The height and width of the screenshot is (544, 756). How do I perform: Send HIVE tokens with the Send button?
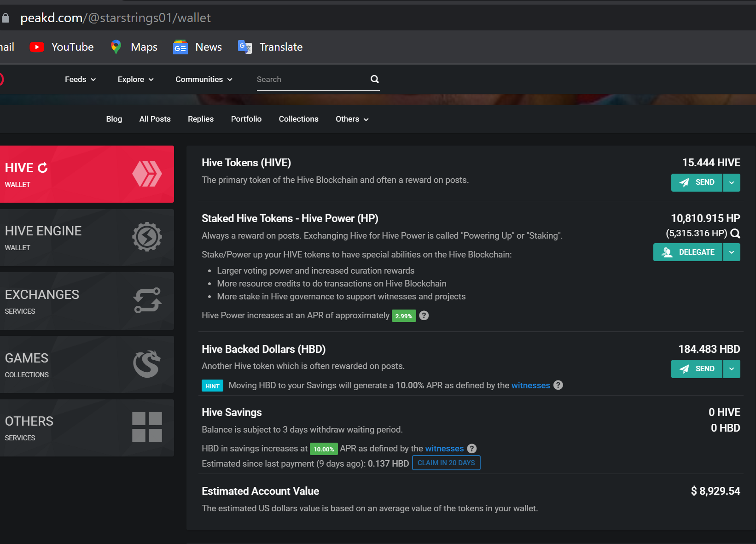697,182
